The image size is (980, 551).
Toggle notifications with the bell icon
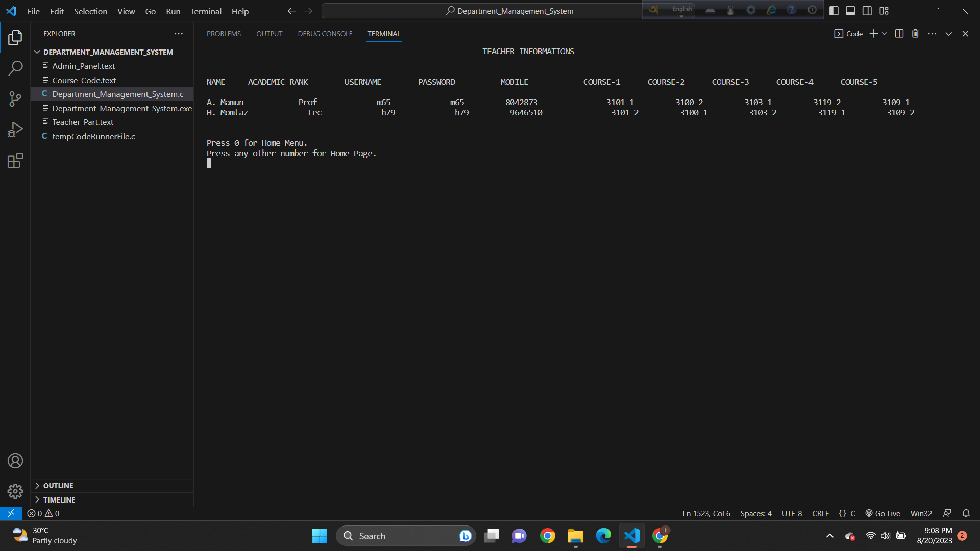point(966,513)
